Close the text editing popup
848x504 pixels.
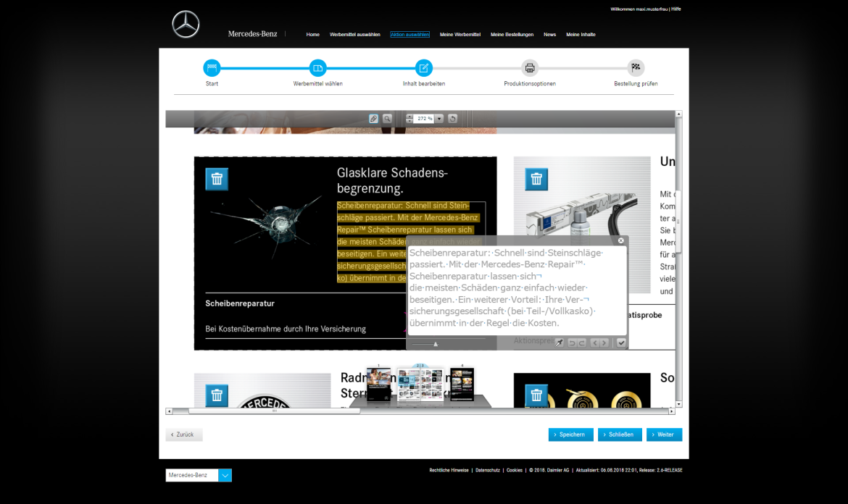pyautogui.click(x=621, y=240)
